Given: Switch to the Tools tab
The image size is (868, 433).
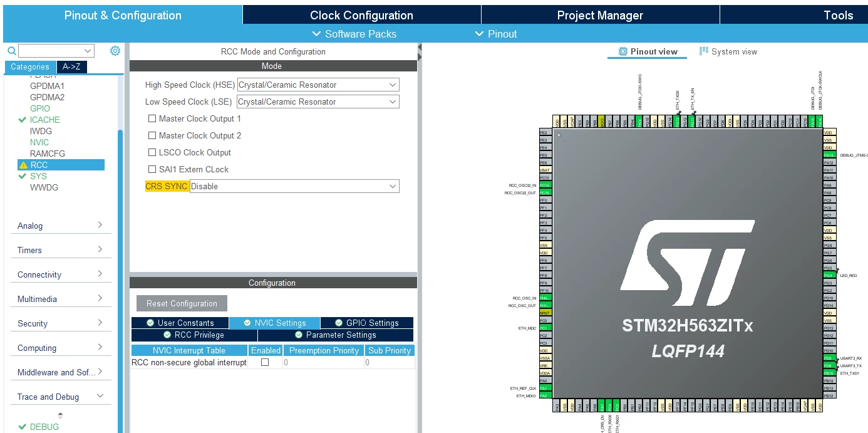Looking at the screenshot, I should [794, 15].
